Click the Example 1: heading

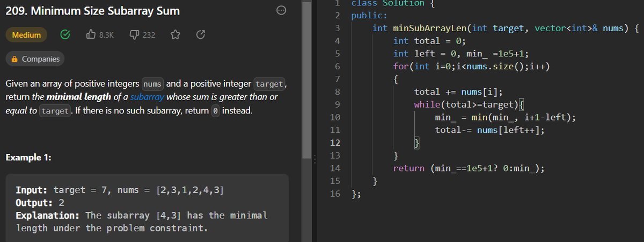pyautogui.click(x=28, y=158)
